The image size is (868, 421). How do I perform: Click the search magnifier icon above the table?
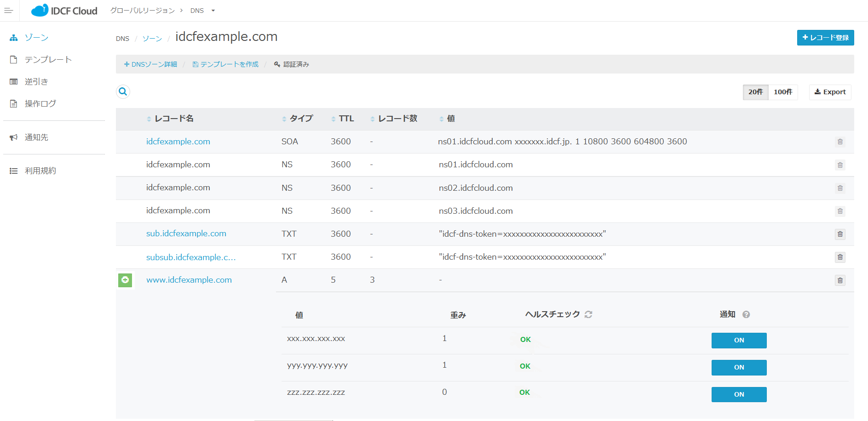coord(123,92)
